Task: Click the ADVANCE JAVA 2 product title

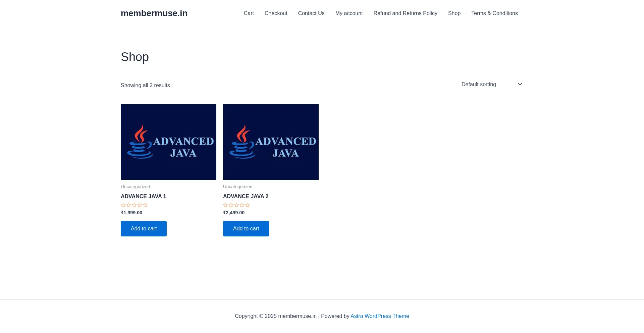Action: (246, 196)
